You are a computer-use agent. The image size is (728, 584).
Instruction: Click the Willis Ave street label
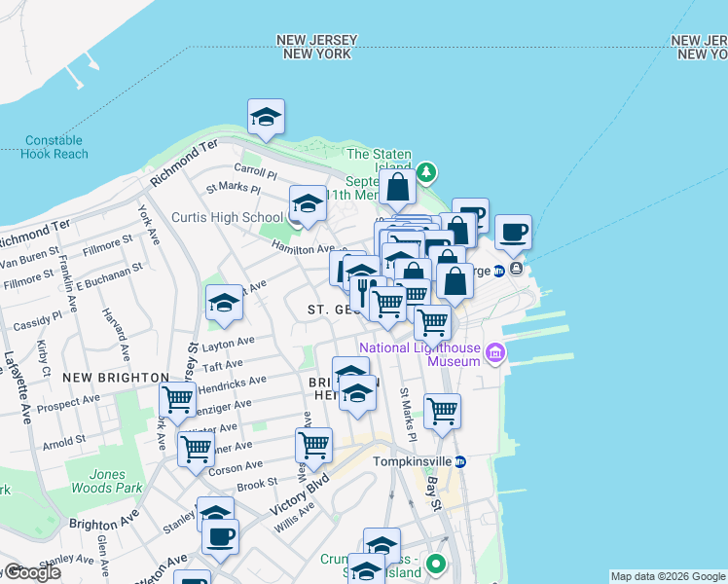[294, 517]
